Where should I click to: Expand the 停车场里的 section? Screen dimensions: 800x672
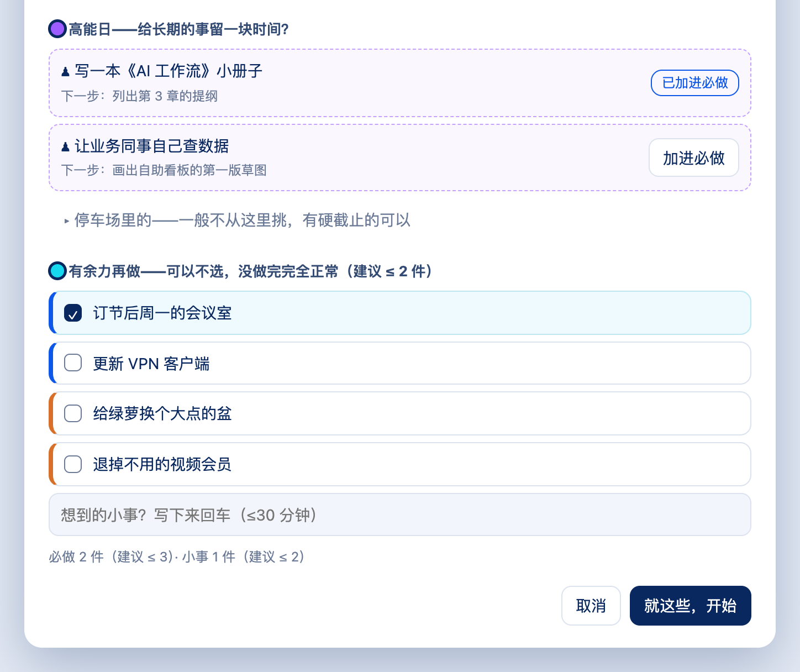click(x=236, y=221)
